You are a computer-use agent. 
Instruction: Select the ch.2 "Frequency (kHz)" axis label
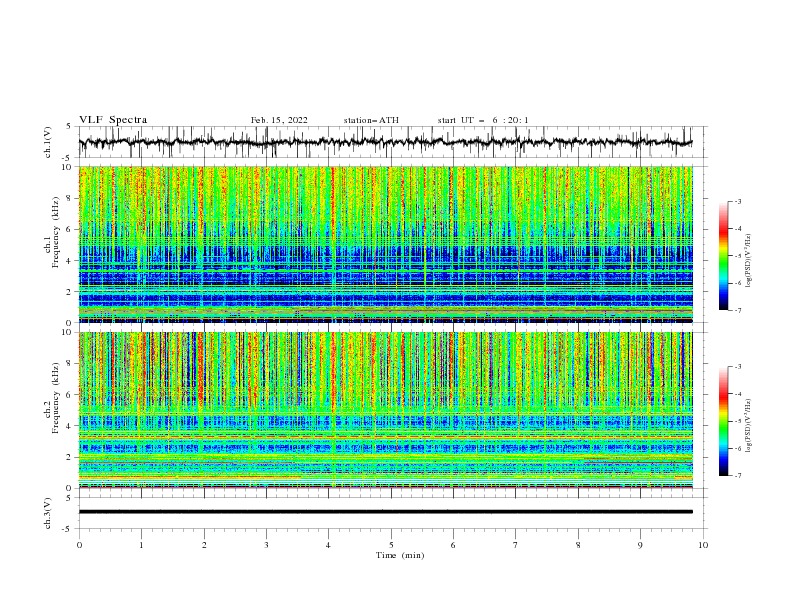(x=56, y=398)
